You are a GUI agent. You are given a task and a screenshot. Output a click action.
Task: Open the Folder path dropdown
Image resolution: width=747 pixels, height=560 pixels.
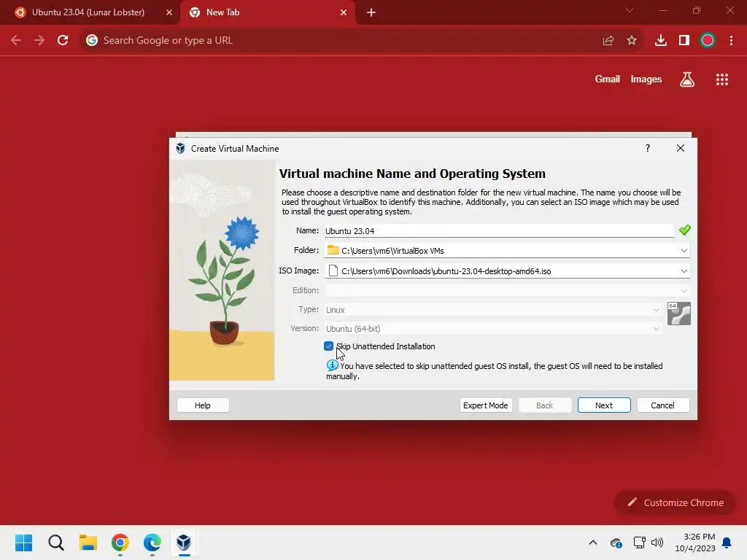click(684, 251)
